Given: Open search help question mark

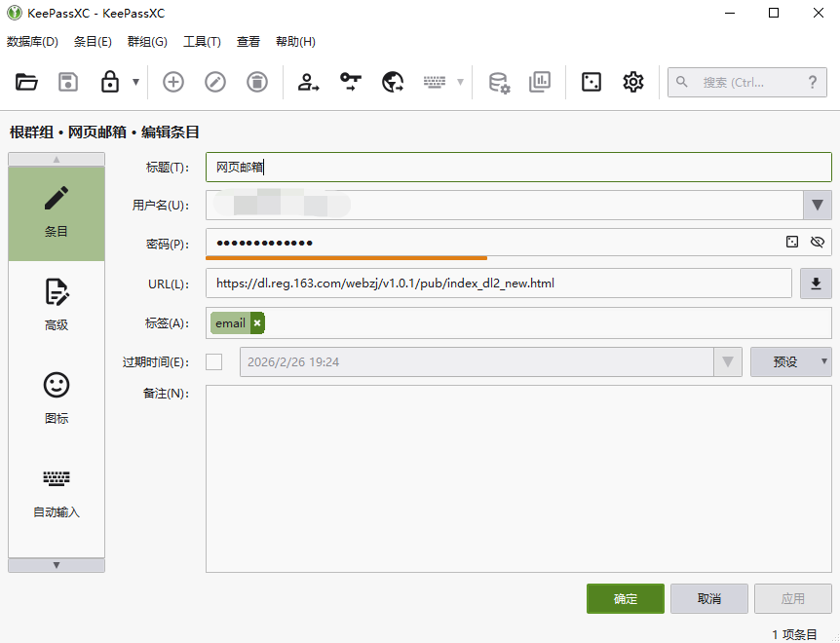Looking at the screenshot, I should click(813, 82).
